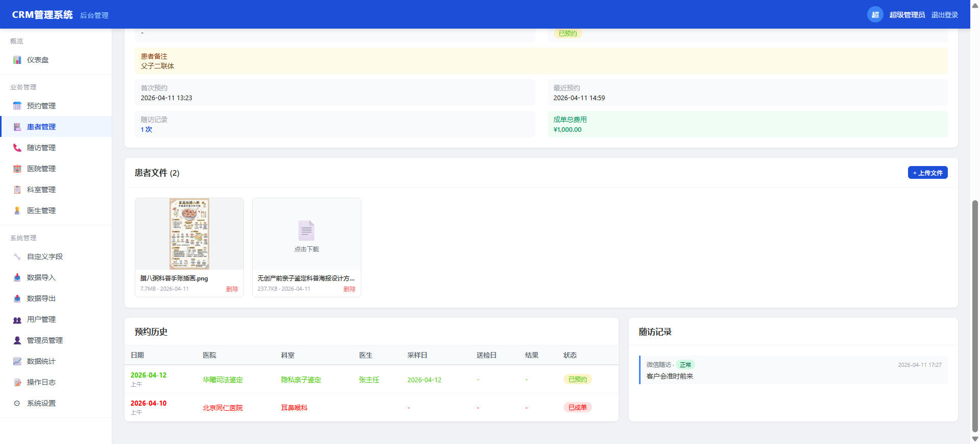
Task: Click the chart icon for 数据统计
Action: pyautogui.click(x=17, y=361)
